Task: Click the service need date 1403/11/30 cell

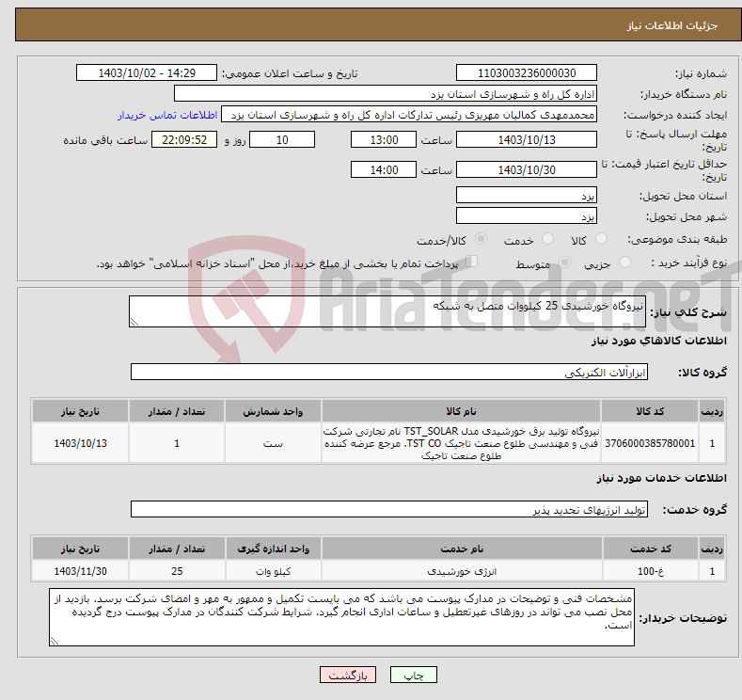Action: point(81,571)
